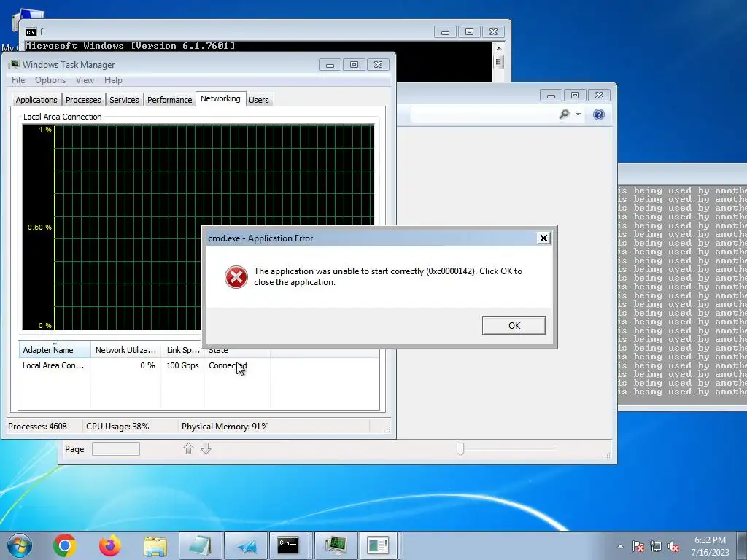
Task: Select the Local Area Connection adapter row
Action: click(198, 365)
